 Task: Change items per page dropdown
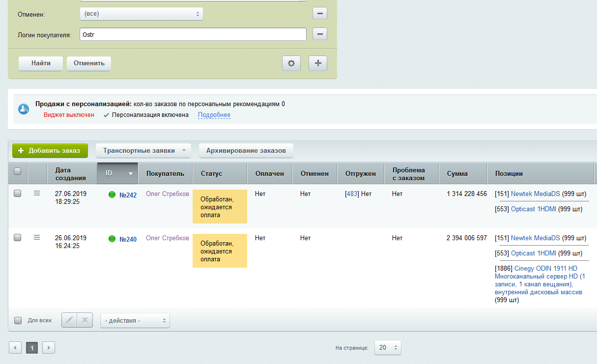tap(388, 348)
